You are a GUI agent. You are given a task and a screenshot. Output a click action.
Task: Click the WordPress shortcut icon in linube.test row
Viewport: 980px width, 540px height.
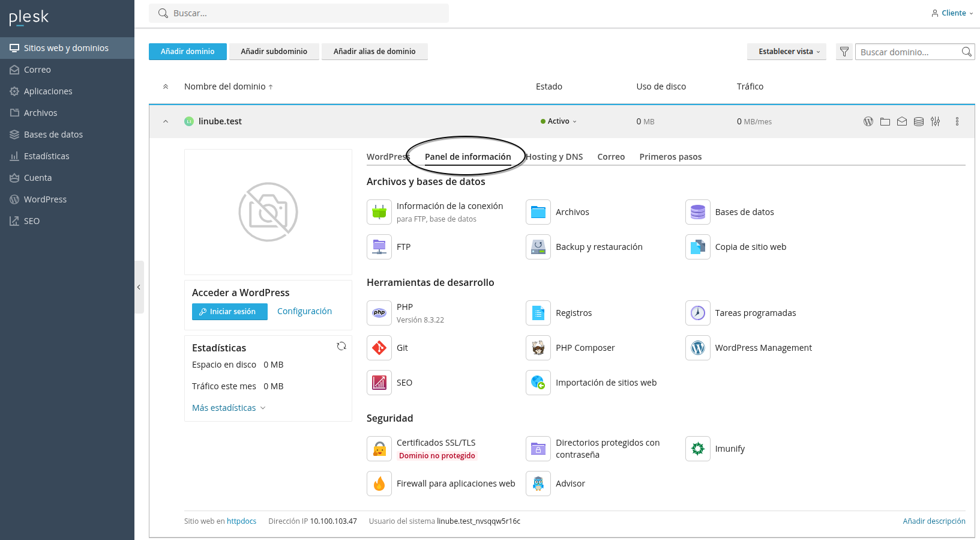(868, 121)
